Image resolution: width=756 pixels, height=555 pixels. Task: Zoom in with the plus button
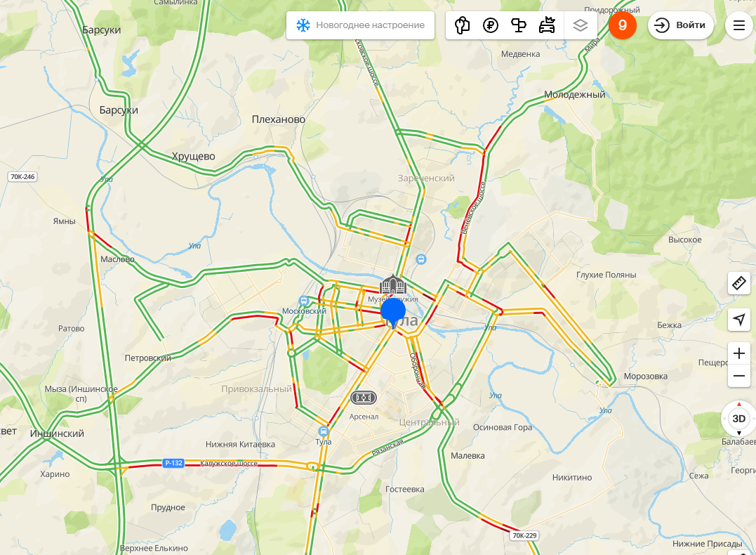point(739,353)
